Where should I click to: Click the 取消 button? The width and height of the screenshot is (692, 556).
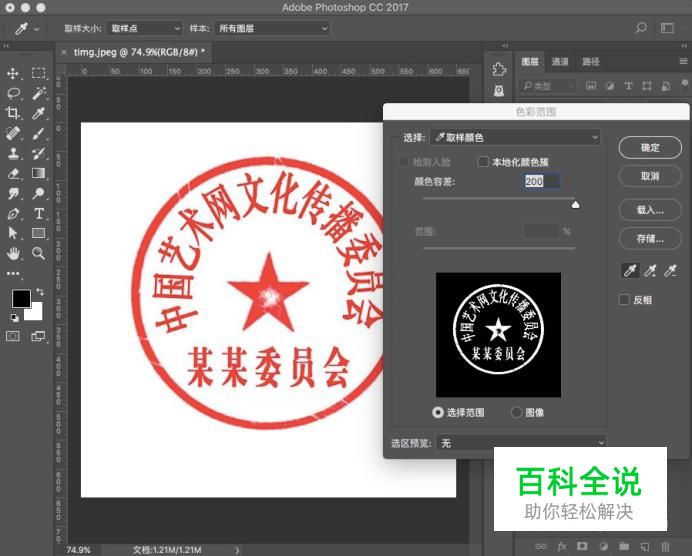pyautogui.click(x=650, y=176)
